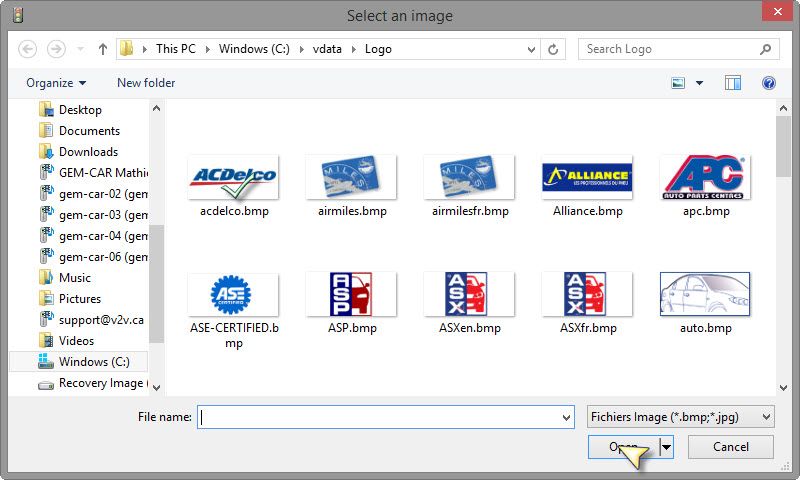This screenshot has width=800, height=480.
Task: Go forward with the Forward arrow button
Action: point(56,49)
